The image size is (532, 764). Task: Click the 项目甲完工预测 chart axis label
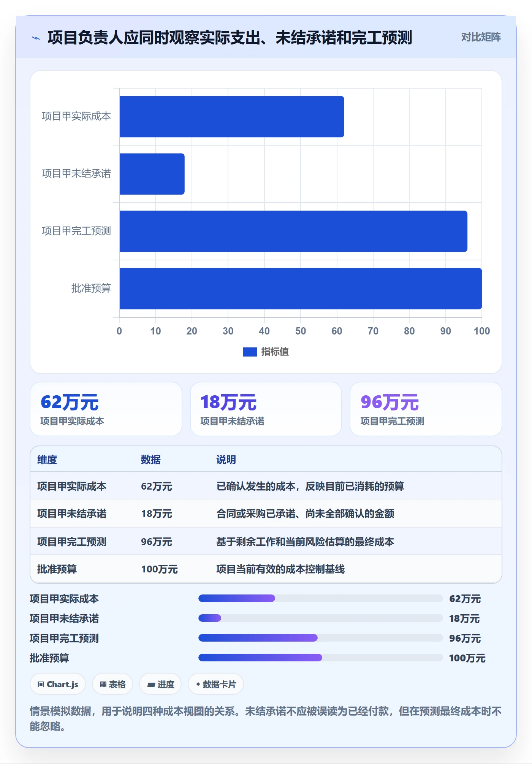76,231
